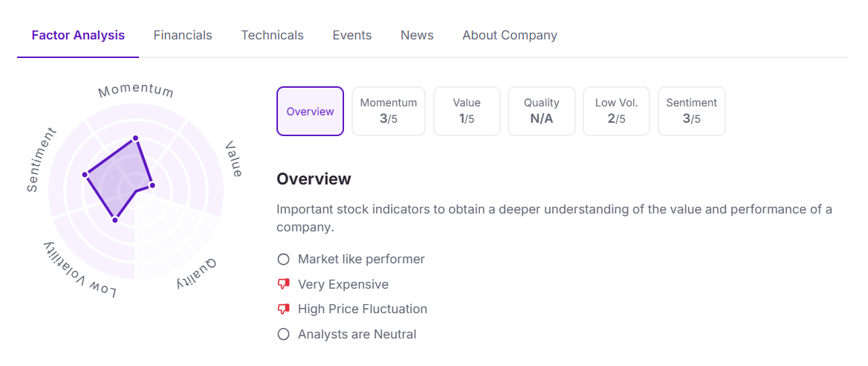Click the Low Volatility point on radar chart
This screenshot has height=366, width=868.
click(114, 219)
